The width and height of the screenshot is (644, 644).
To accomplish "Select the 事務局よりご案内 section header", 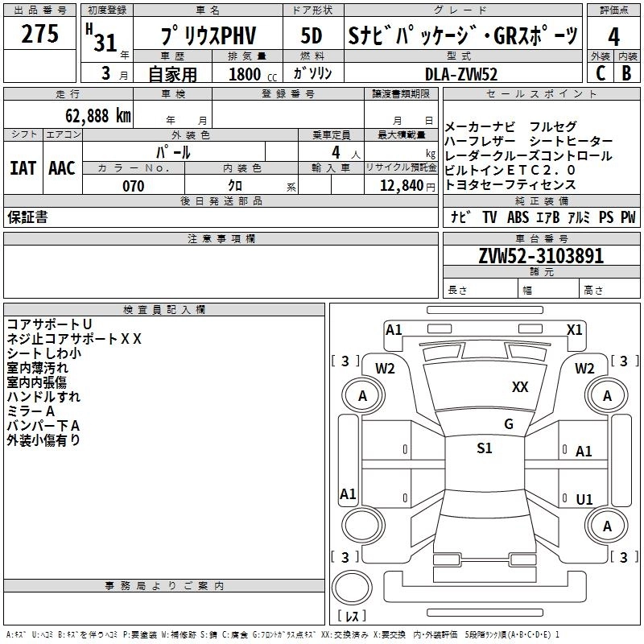I will pyautogui.click(x=164, y=586).
